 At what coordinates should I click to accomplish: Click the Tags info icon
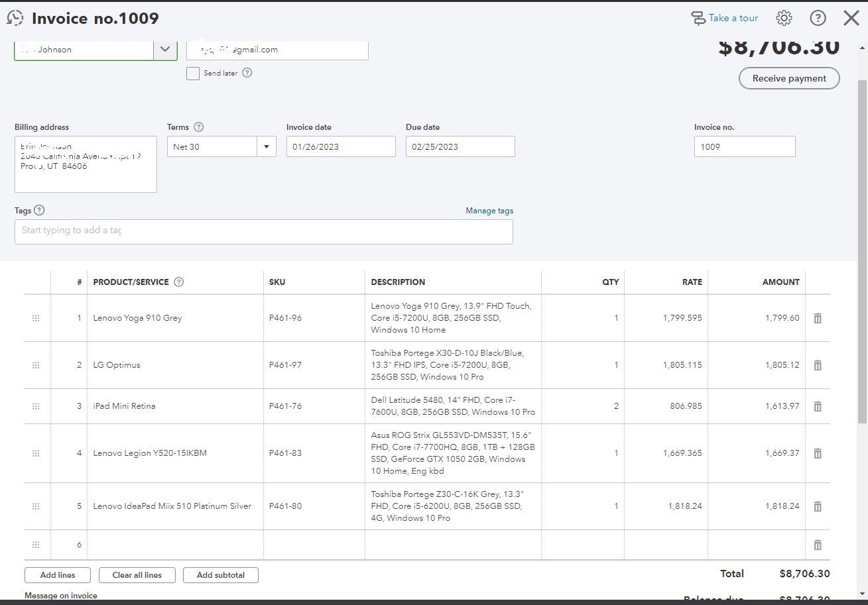[x=39, y=210]
